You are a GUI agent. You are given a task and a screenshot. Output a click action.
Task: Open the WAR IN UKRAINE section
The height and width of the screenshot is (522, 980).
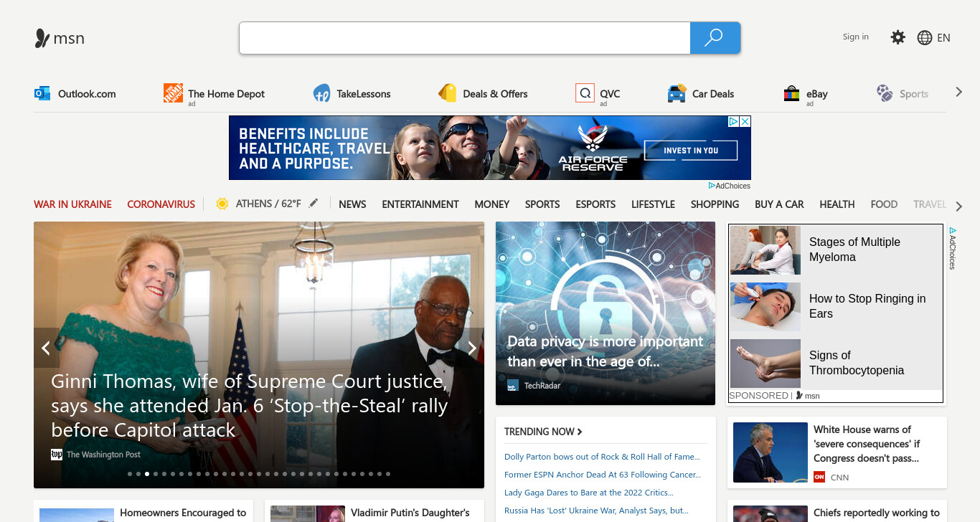tap(72, 204)
